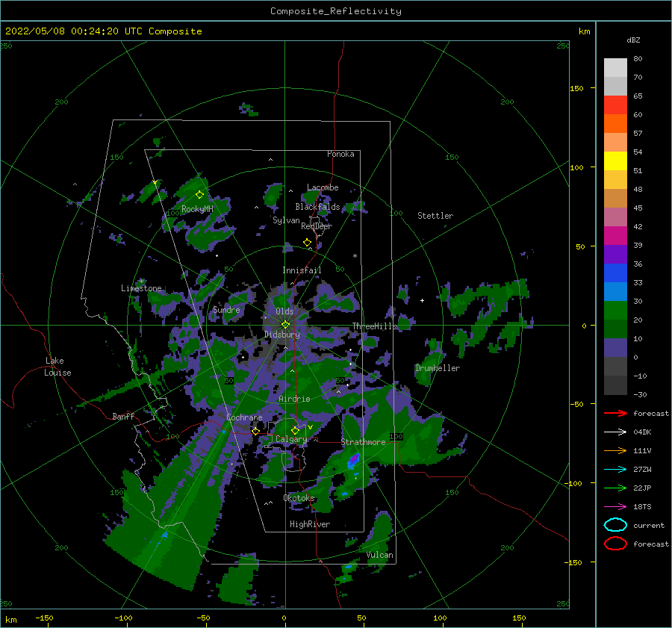This screenshot has height=628, width=672.
Task: Click the Calgary city label
Action: pos(291,439)
